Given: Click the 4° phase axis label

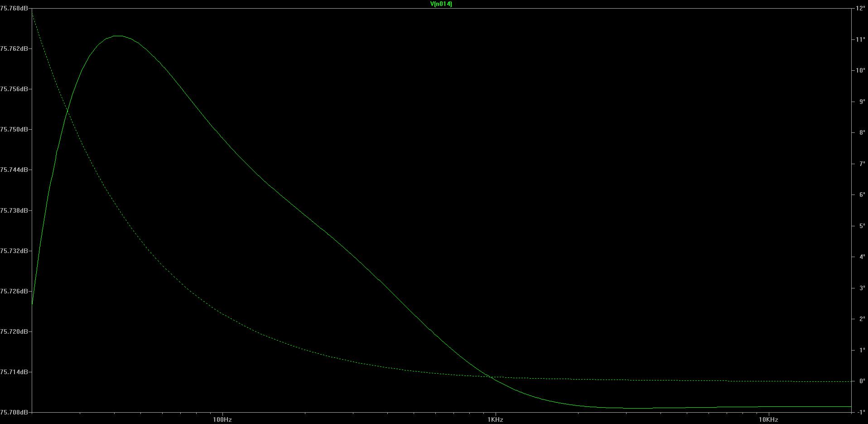Looking at the screenshot, I should [x=862, y=257].
